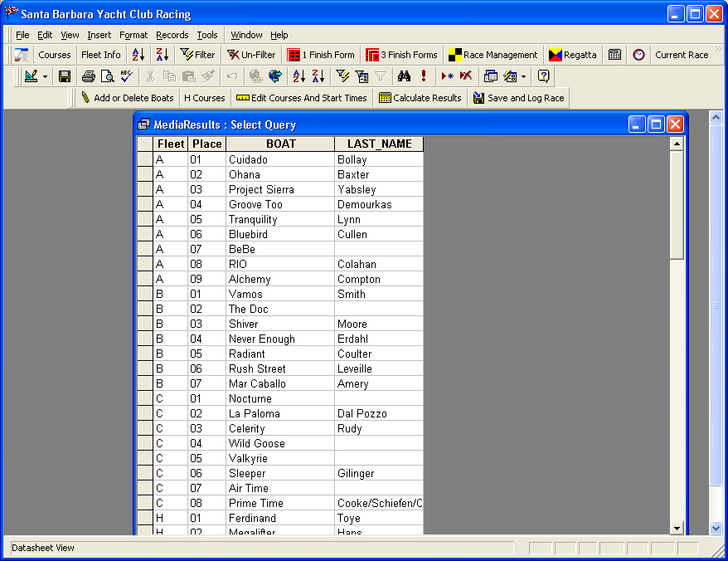Select the LAST_NAME column header
The width and height of the screenshot is (728, 561).
[379, 144]
